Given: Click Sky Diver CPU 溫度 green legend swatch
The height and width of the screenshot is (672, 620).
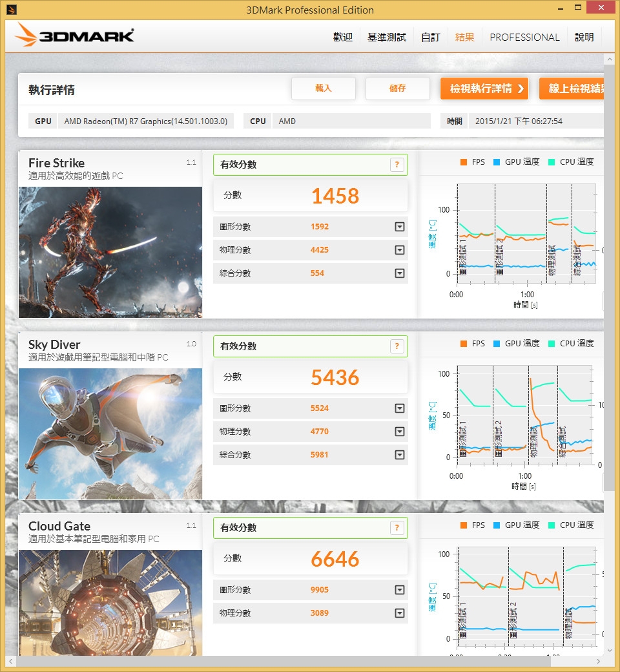Looking at the screenshot, I should click(552, 344).
